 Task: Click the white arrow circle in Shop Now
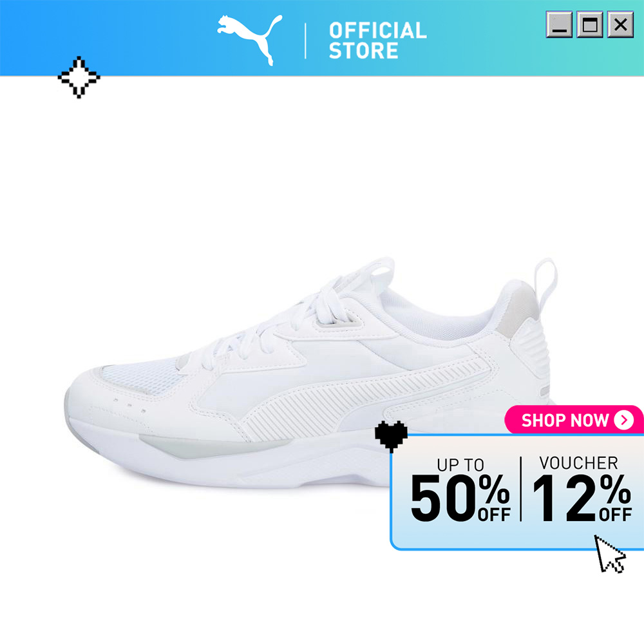pyautogui.click(x=623, y=420)
